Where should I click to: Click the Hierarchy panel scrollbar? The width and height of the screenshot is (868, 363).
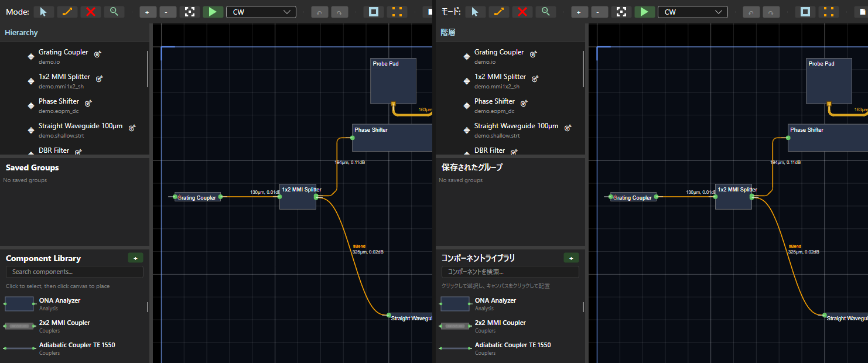pyautogui.click(x=148, y=69)
